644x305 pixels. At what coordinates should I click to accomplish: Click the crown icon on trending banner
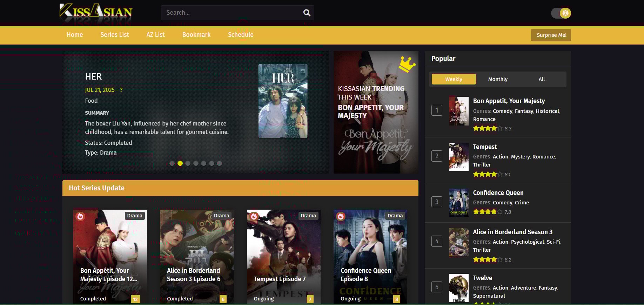407,64
